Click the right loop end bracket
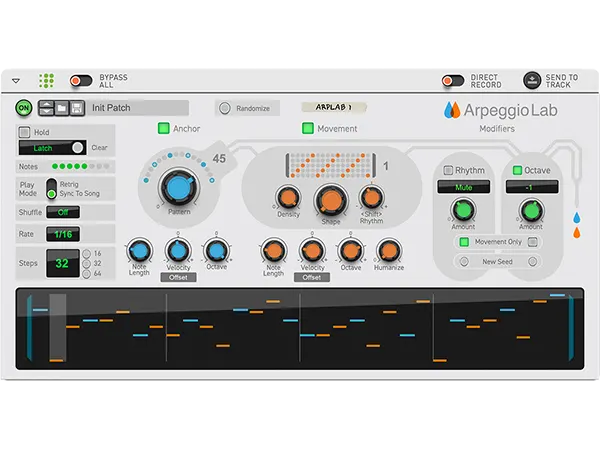 571,328
